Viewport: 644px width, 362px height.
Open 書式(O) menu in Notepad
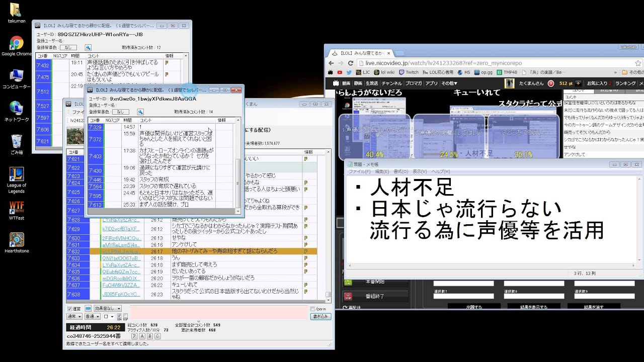400,171
